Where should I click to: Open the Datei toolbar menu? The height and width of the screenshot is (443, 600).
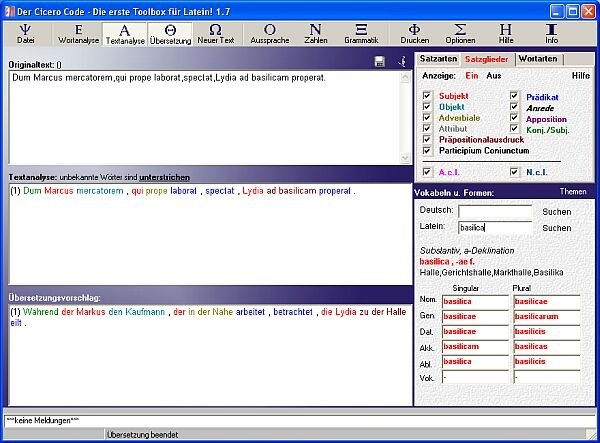(25, 34)
